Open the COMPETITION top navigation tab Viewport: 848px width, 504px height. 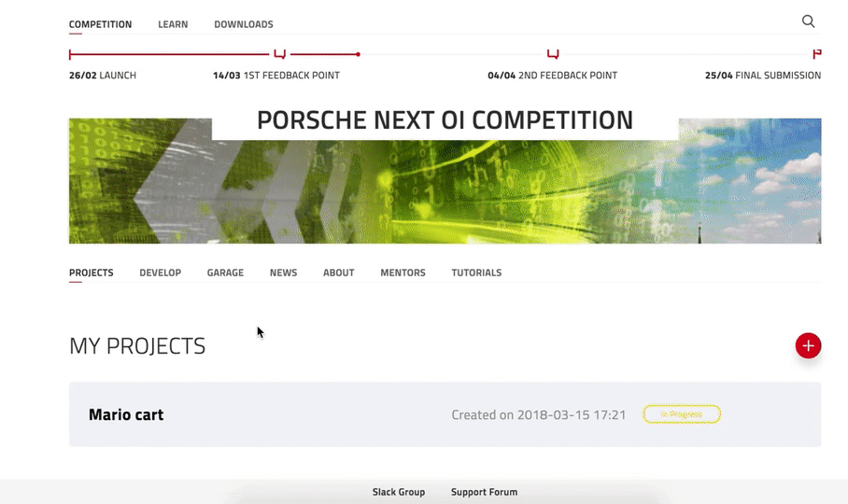point(100,24)
